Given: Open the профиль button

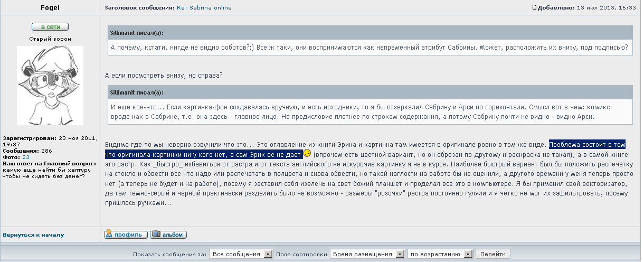Looking at the screenshot, I should point(126,235).
